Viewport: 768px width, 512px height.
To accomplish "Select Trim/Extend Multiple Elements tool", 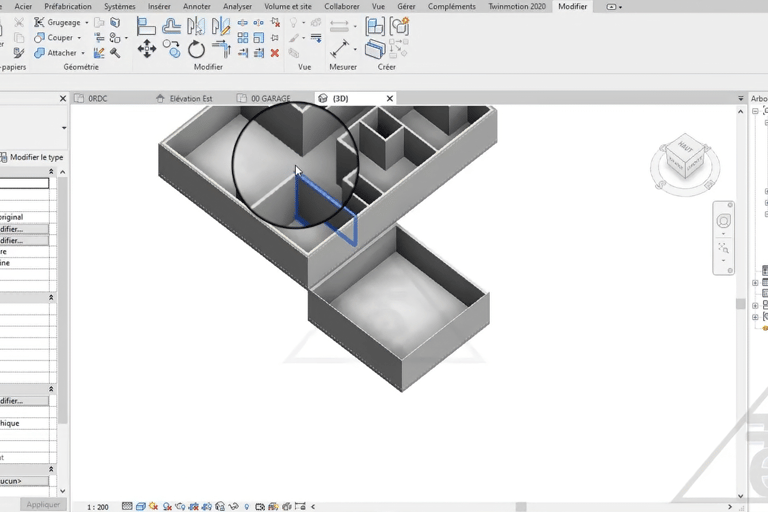I will (259, 53).
